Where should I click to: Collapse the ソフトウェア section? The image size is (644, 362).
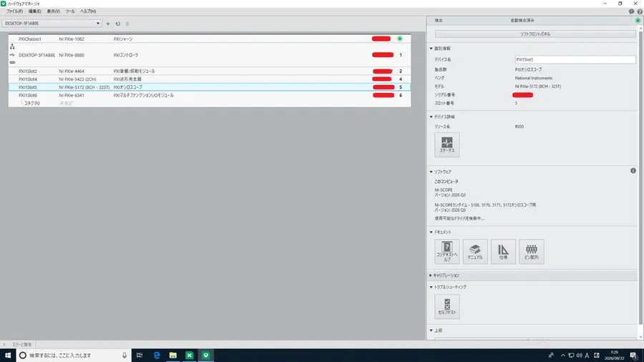point(431,172)
